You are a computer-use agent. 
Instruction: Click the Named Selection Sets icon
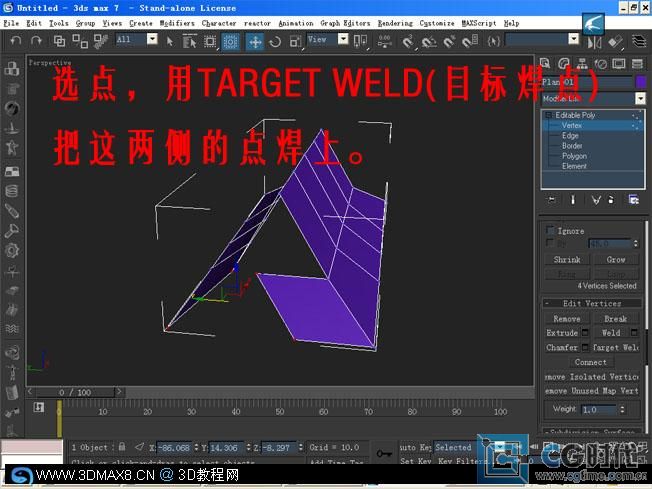pos(494,41)
